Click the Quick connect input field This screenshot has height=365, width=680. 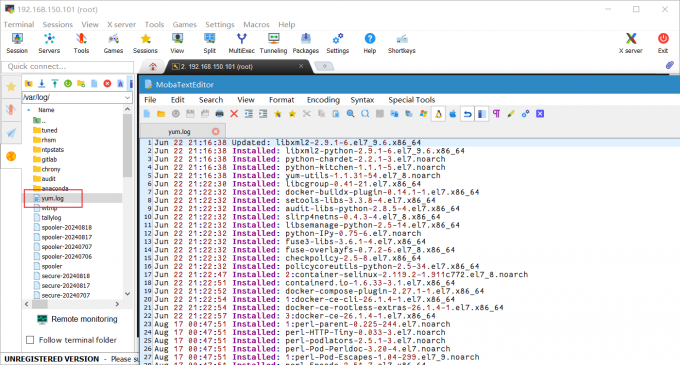tap(68, 66)
